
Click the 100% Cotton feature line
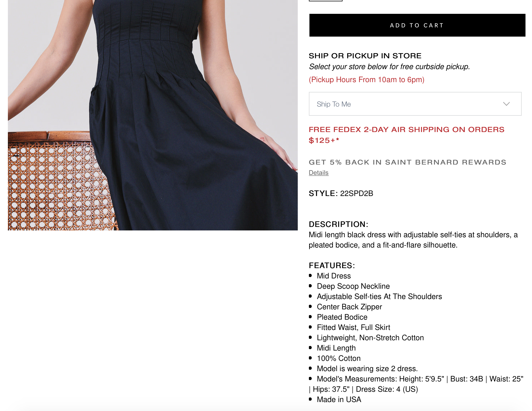[x=338, y=358]
